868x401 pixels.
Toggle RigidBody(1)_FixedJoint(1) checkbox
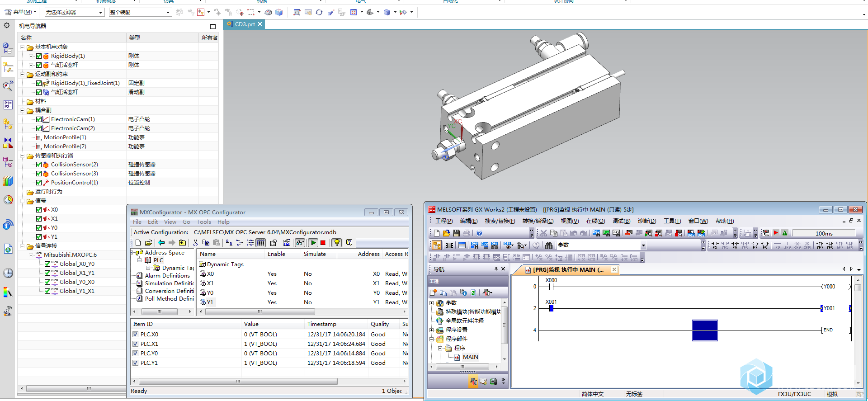[39, 83]
